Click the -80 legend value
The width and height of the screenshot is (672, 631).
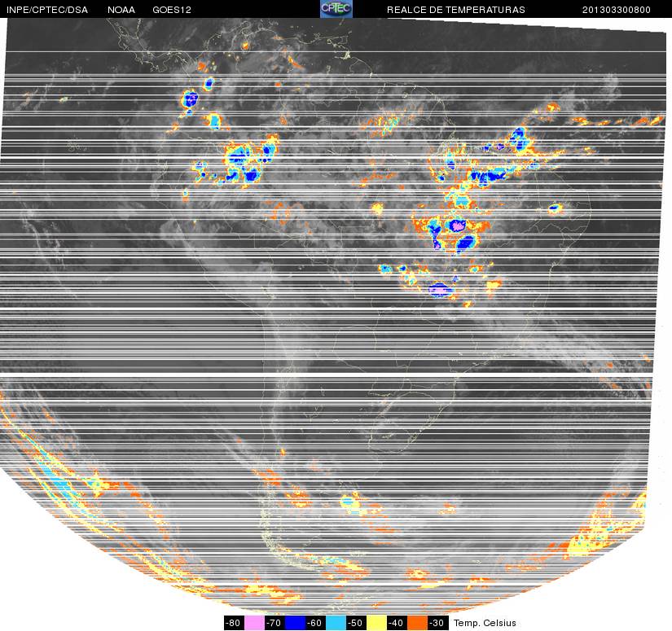coord(234,623)
